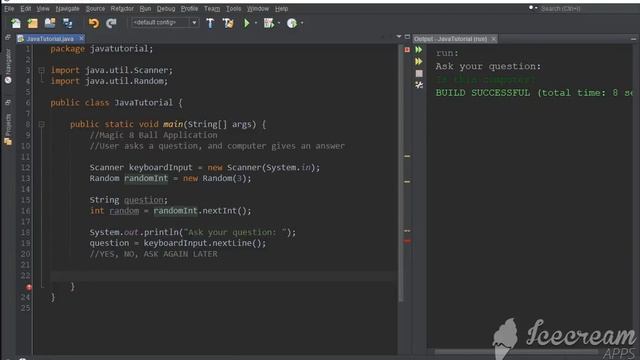
Task: Run the project with green play icon
Action: pos(247,23)
